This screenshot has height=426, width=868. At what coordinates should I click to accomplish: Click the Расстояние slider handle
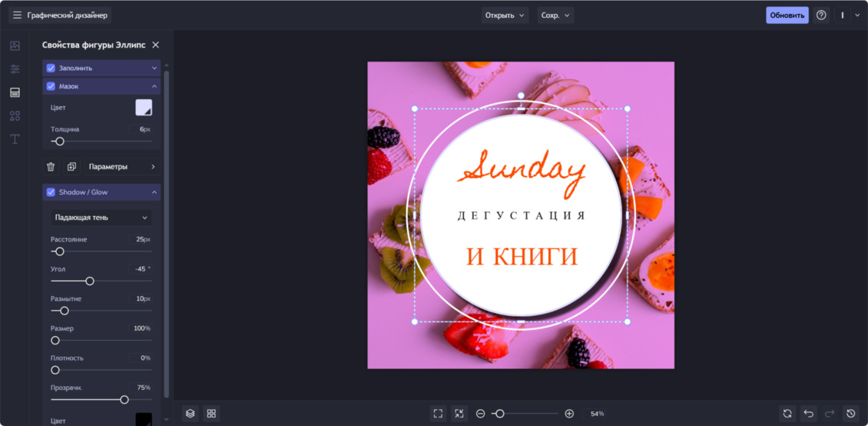(x=60, y=251)
